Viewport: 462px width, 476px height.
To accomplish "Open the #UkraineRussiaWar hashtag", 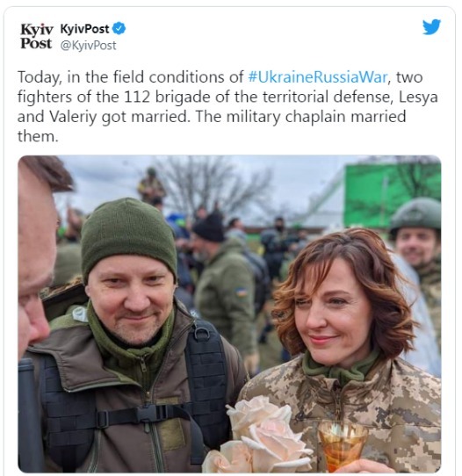I will click(x=317, y=77).
